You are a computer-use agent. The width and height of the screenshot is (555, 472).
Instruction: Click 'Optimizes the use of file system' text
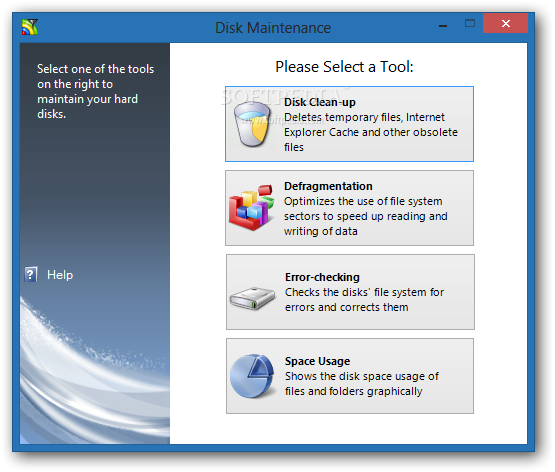click(363, 201)
